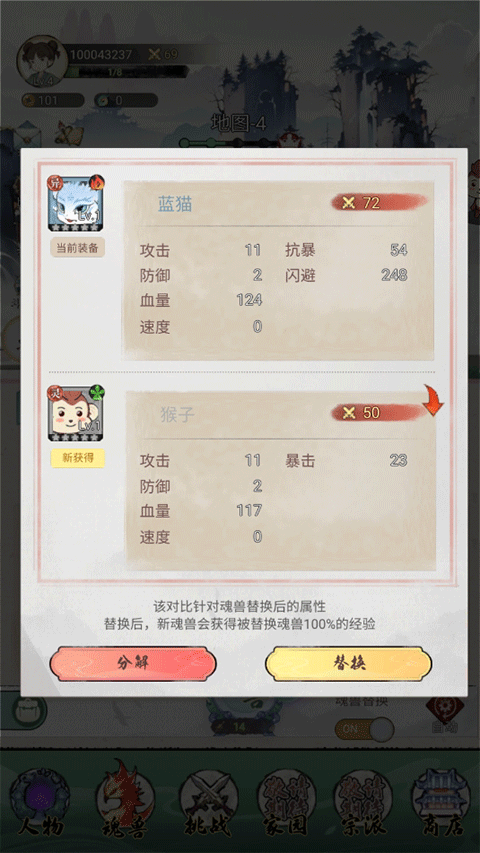Tap the 猴子 monkey portrait icon
The height and width of the screenshot is (853, 480).
(x=76, y=413)
